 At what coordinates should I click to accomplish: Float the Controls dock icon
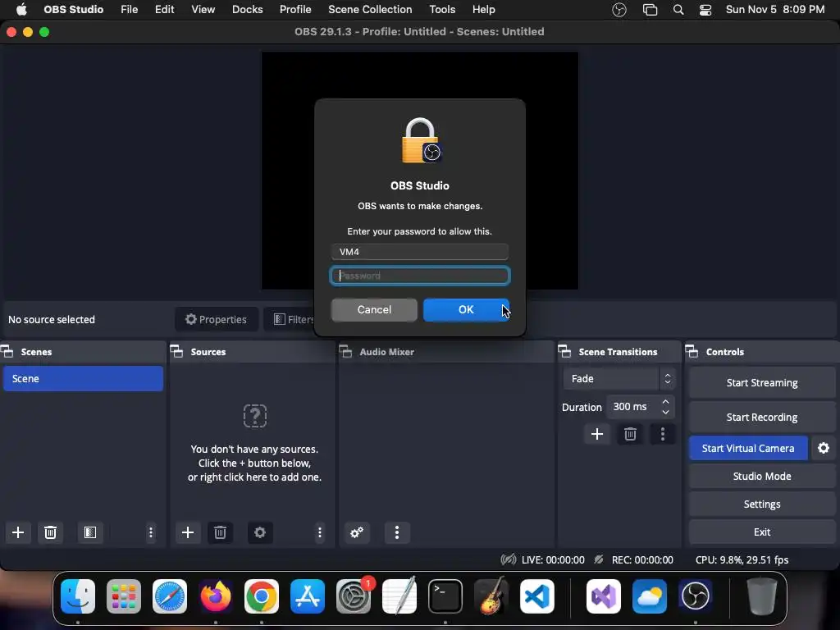tap(692, 351)
